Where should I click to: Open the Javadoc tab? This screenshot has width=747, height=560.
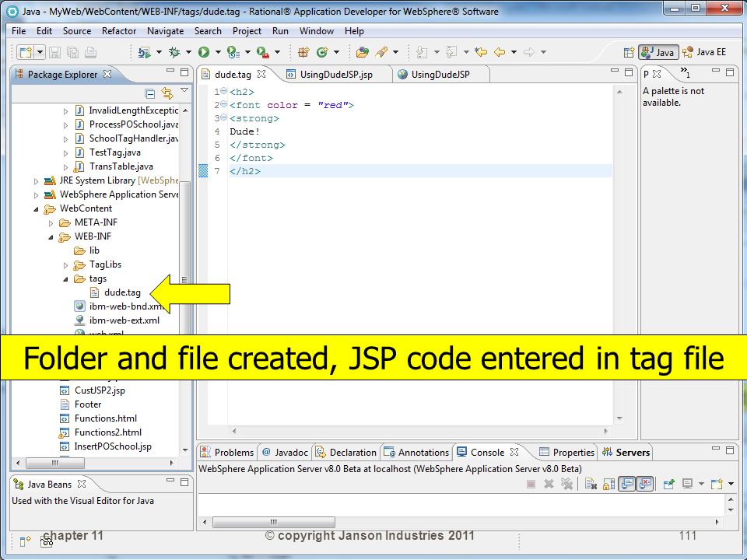click(x=285, y=453)
